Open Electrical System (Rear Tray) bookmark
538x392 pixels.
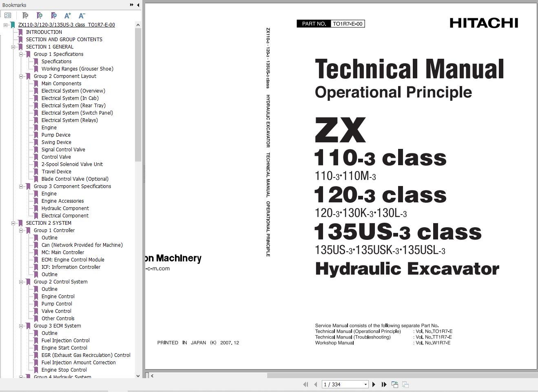[73, 106]
